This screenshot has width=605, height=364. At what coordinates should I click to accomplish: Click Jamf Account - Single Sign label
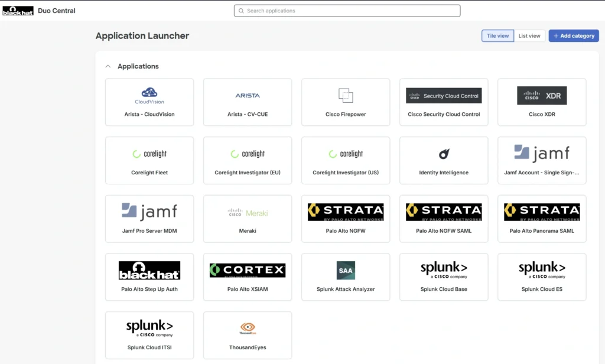542,173
